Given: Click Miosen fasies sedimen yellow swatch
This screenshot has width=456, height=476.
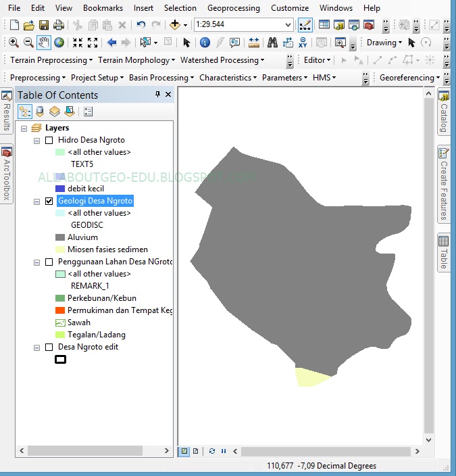Looking at the screenshot, I should [x=60, y=249].
